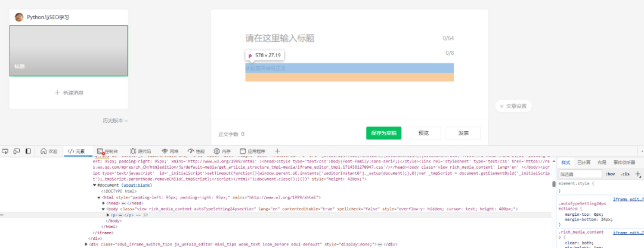Viewport: 644px width, 248px height.
Task: Click the Styles pane scrollbar handle
Action: [553, 185]
